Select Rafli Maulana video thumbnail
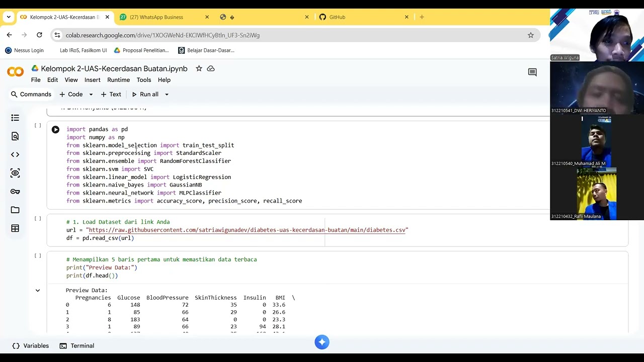This screenshot has height=362, width=644. pyautogui.click(x=597, y=194)
